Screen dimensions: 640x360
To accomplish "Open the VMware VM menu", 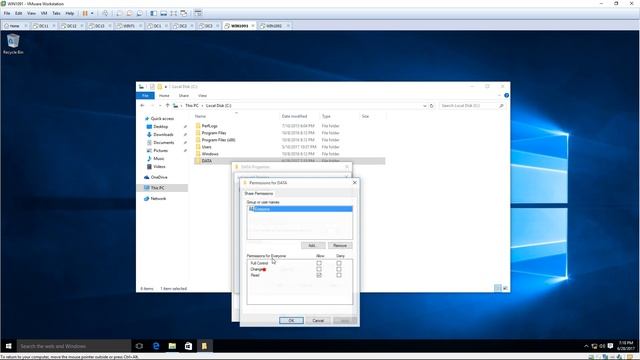I will tap(44, 13).
